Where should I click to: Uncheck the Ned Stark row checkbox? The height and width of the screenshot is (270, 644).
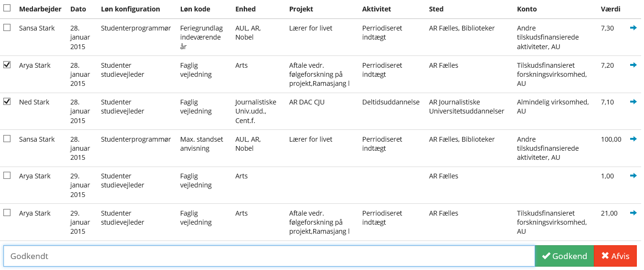click(7, 102)
